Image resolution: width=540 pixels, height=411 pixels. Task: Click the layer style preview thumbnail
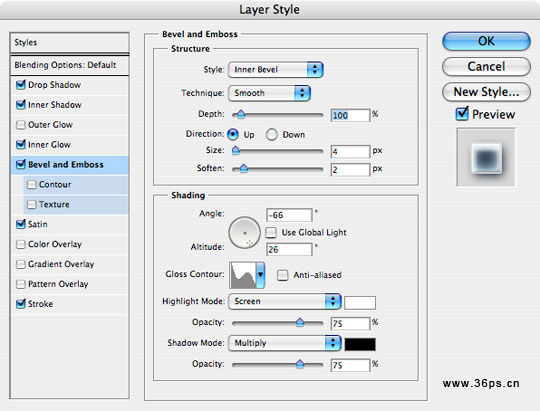486,157
